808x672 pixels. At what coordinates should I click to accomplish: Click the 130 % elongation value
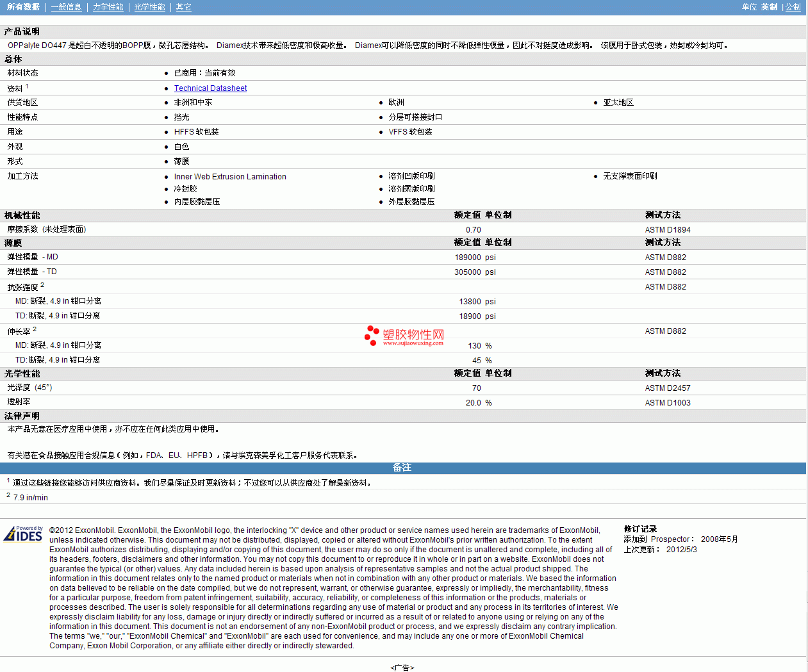480,346
